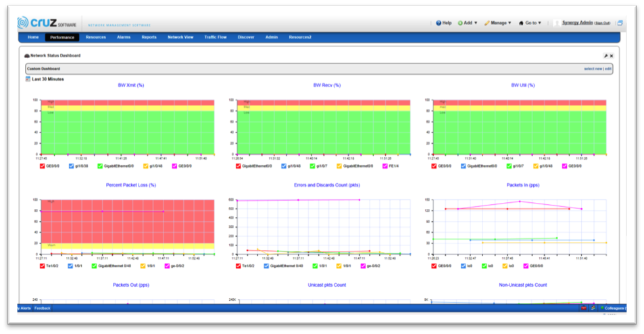This screenshot has height=334, width=644.
Task: Switch to the Traffic Flow tab
Action: point(216,37)
